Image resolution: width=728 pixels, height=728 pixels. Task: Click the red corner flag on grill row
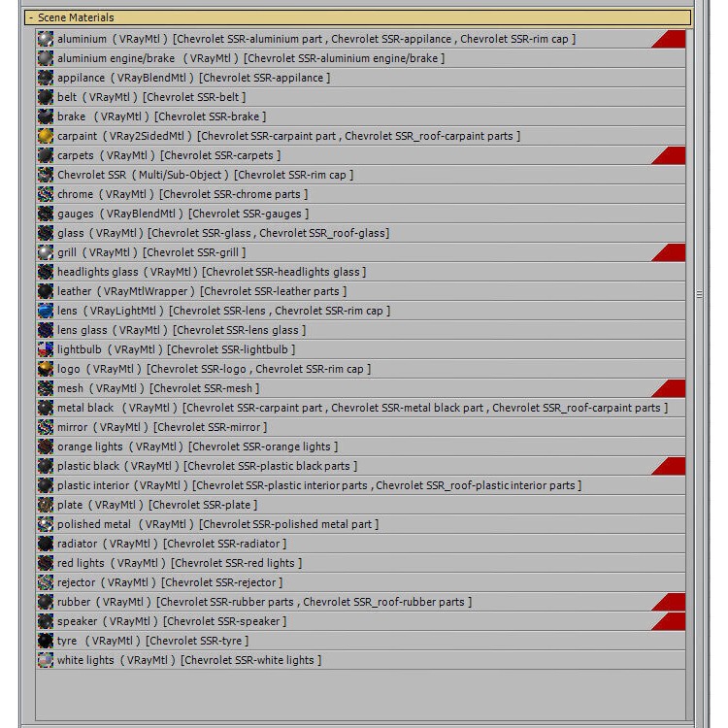[672, 253]
